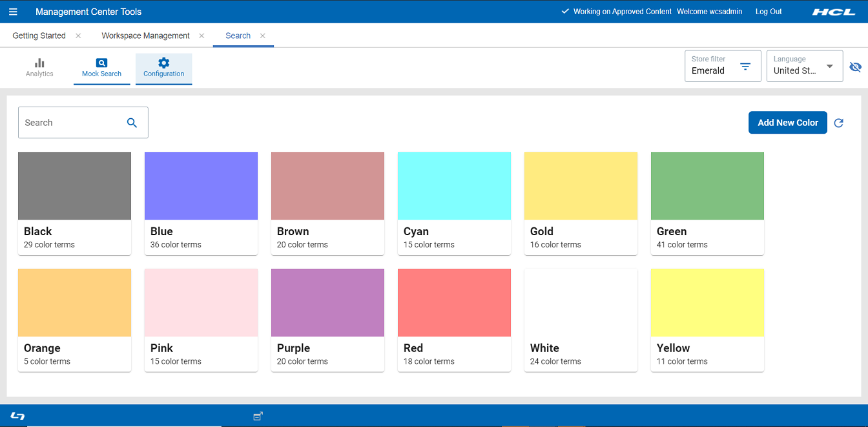Click the bottom bar pop-out window icon

(x=258, y=416)
